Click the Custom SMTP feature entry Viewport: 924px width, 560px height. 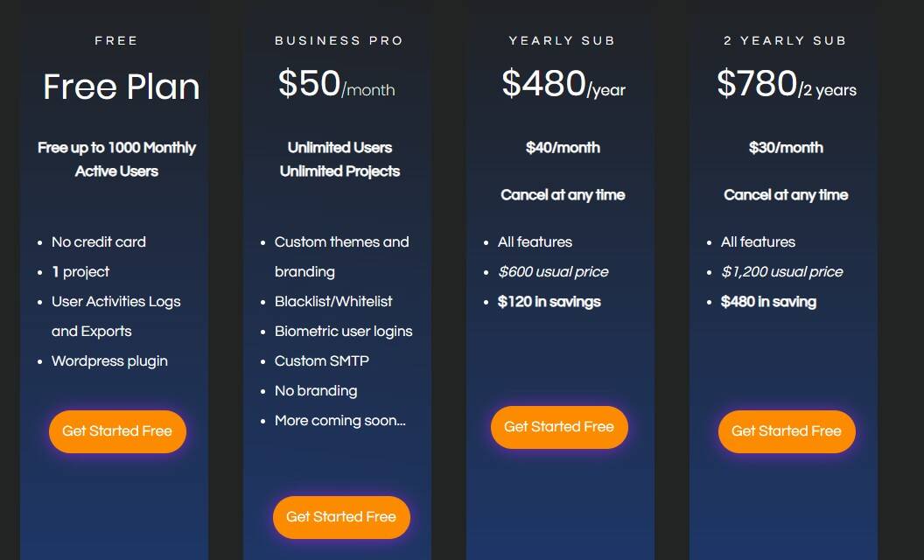pyautogui.click(x=320, y=360)
